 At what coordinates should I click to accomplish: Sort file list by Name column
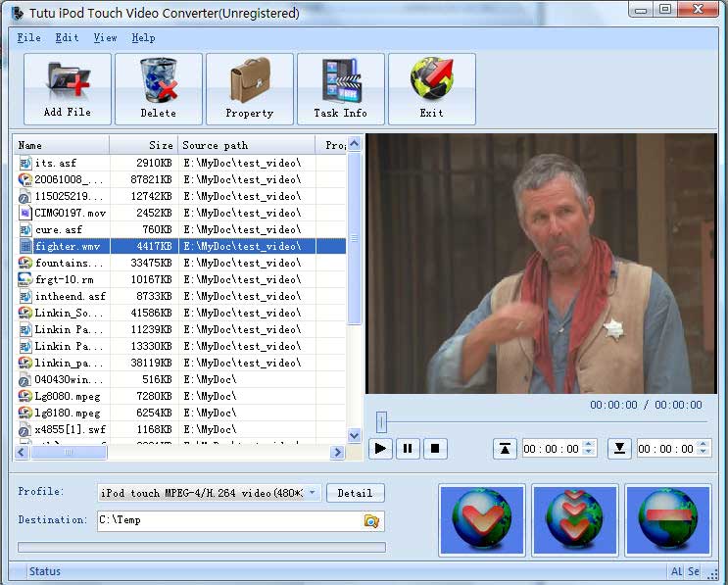click(62, 145)
